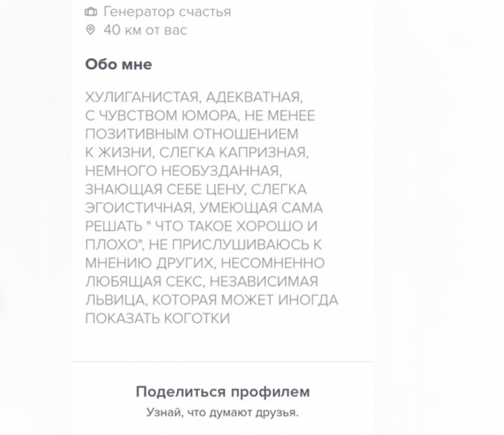Click the bio line starting "С ЧУВСТВОМ ЮМОРА"
504x435 pixels.
[x=200, y=116]
